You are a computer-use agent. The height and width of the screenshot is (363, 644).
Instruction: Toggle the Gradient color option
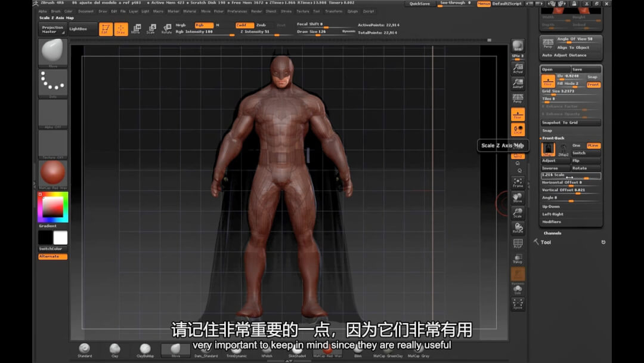click(x=48, y=226)
